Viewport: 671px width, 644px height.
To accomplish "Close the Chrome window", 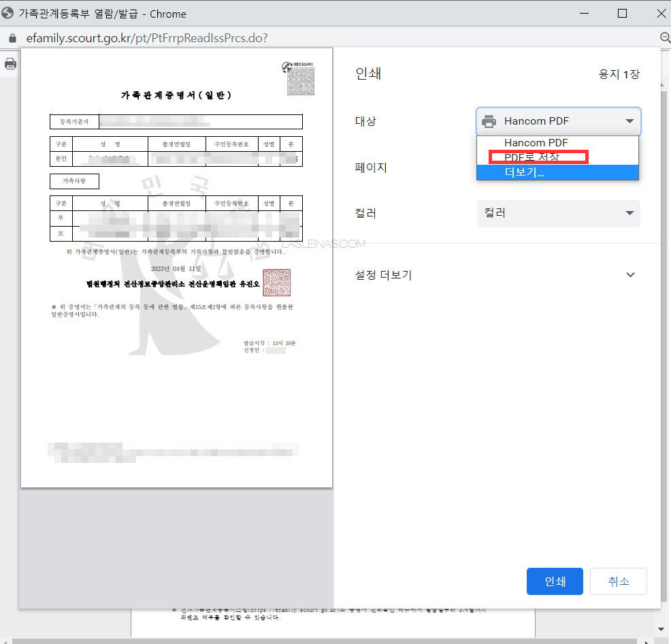I will pos(661,13).
